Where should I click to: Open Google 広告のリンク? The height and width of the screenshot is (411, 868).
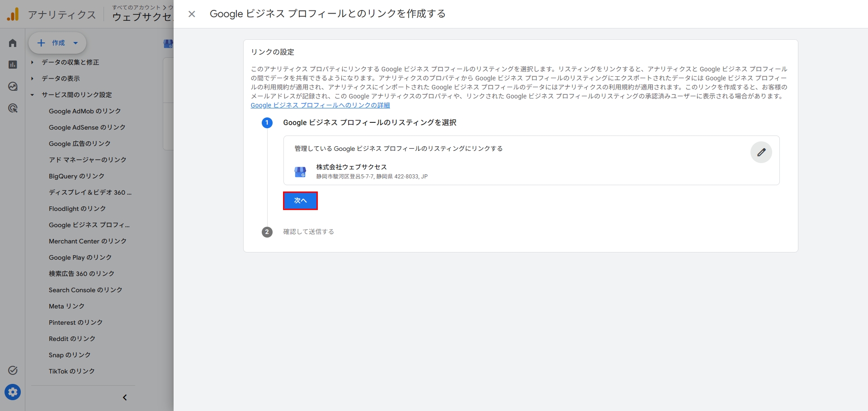click(x=80, y=144)
